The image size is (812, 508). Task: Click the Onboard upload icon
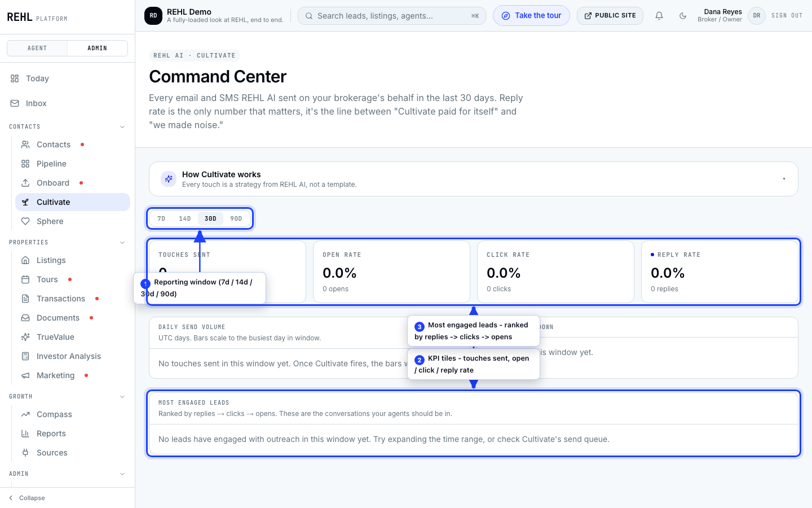(25, 183)
